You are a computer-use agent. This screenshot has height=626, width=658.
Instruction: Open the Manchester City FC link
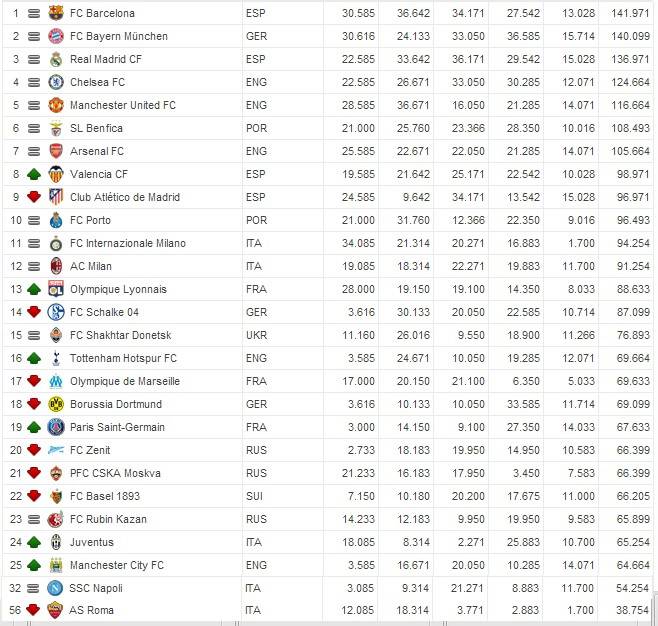(x=118, y=565)
